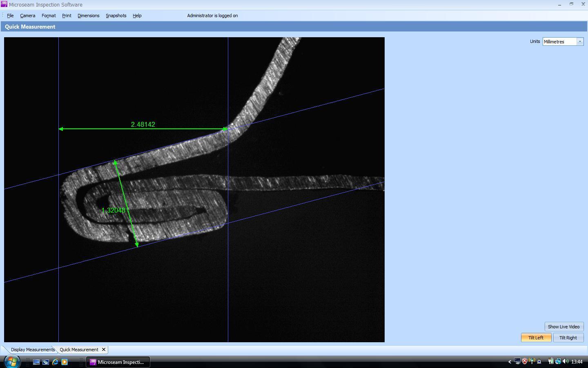Open Internet Explorer from quick launch
588x368 pixels.
click(55, 362)
